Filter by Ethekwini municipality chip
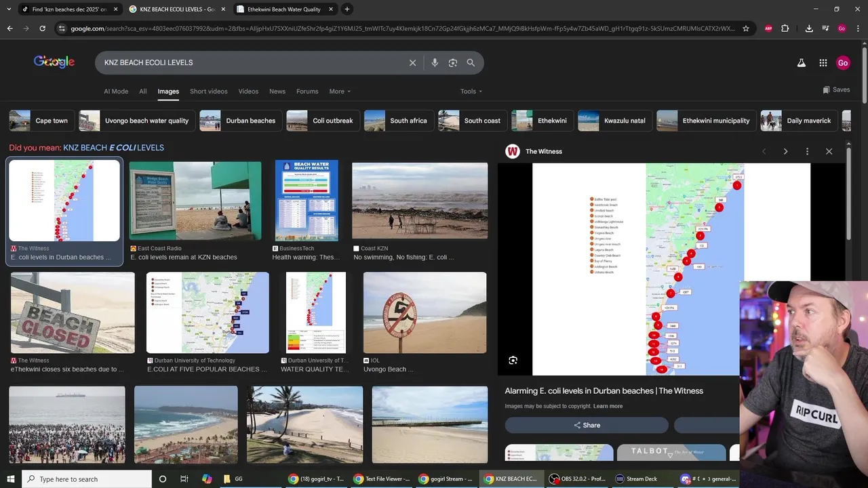 (x=707, y=121)
